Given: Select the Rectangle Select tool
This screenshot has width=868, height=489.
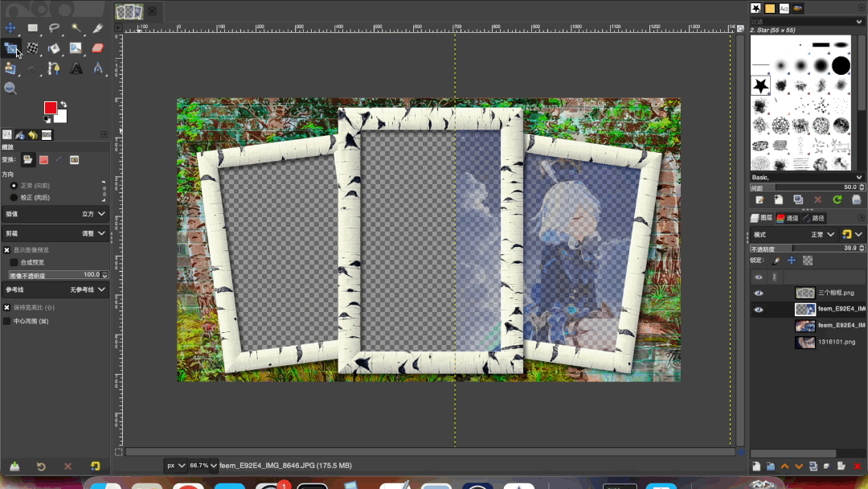Looking at the screenshot, I should pos(33,27).
